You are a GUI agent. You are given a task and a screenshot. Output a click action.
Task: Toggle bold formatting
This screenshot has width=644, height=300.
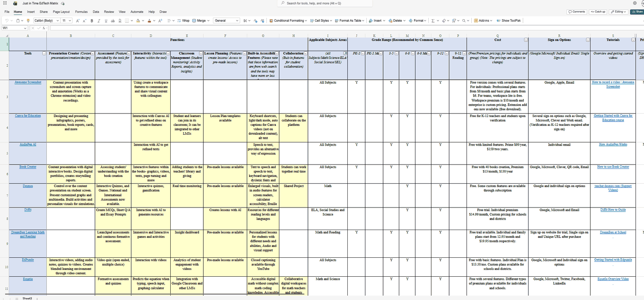(x=92, y=21)
